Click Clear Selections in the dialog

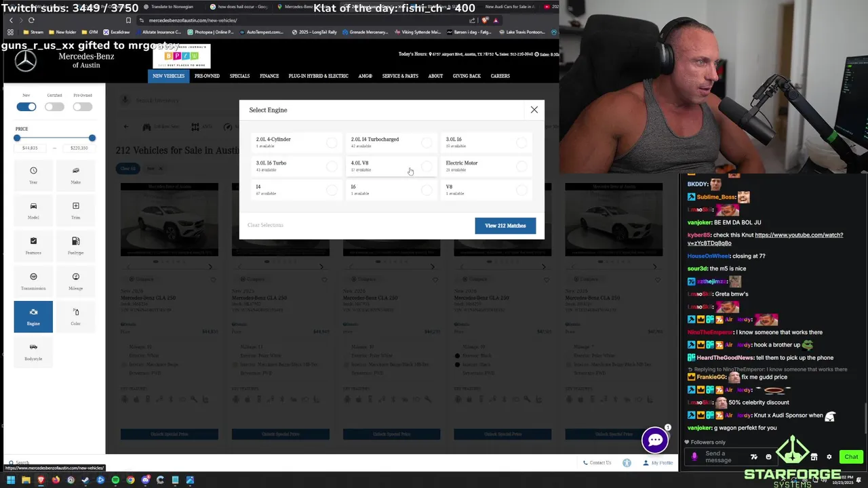(265, 225)
